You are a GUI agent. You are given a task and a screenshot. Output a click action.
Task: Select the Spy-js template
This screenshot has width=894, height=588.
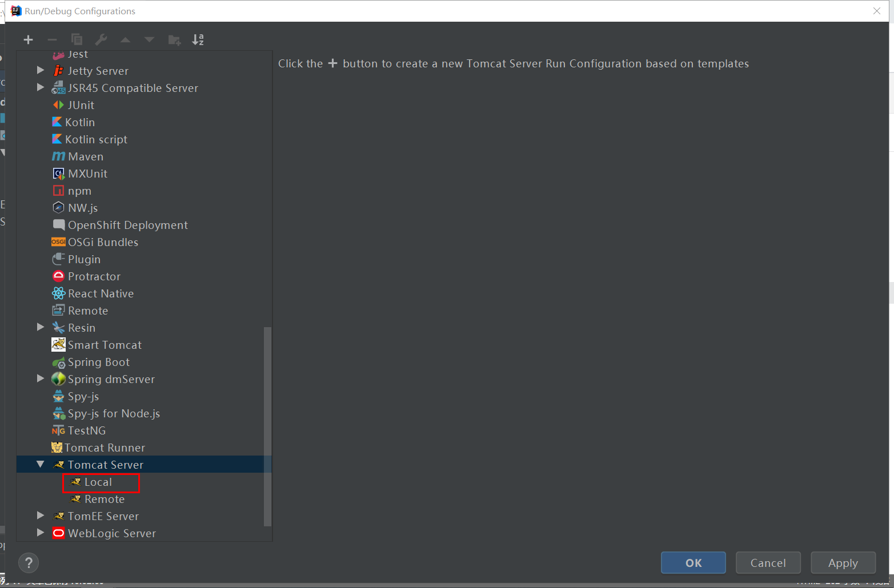tap(83, 396)
